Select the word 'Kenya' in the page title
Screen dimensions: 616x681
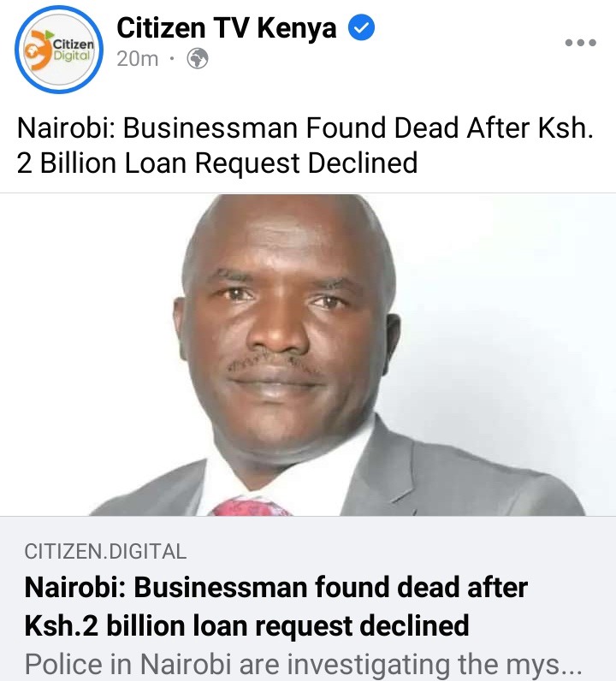coord(297,27)
